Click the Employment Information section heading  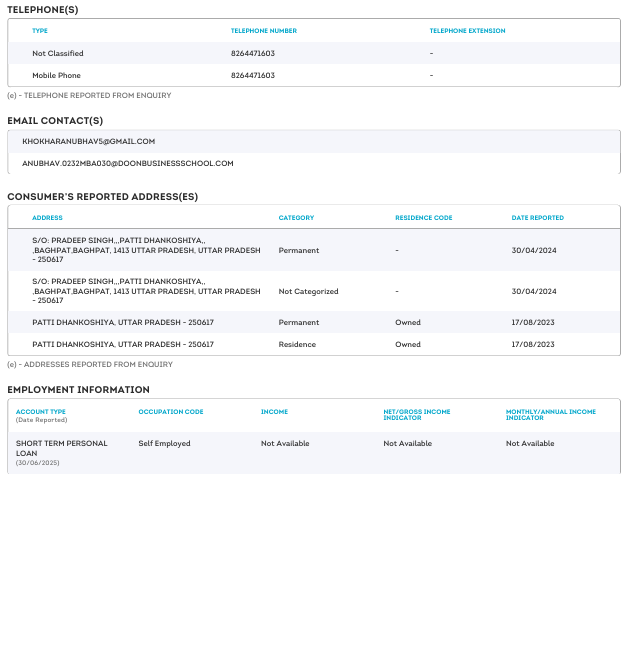tap(78, 390)
